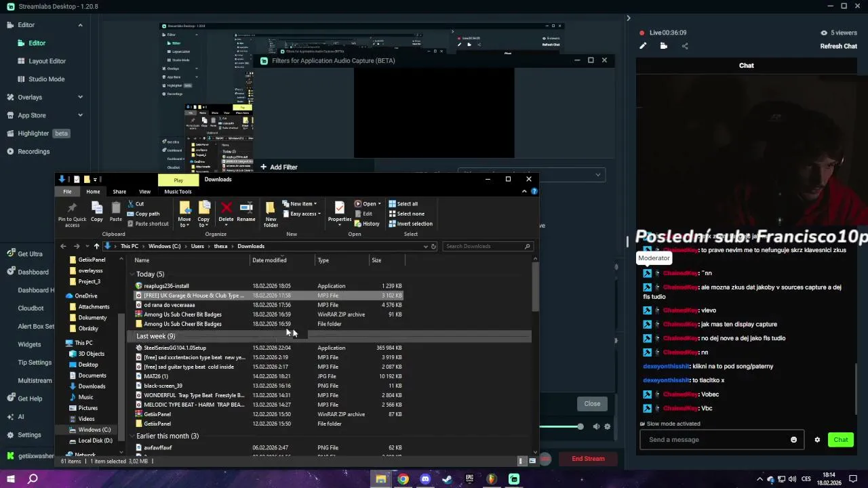Screen dimensions: 868x488
Task: Click the refresh icon beside address bar
Action: [x=434, y=246]
